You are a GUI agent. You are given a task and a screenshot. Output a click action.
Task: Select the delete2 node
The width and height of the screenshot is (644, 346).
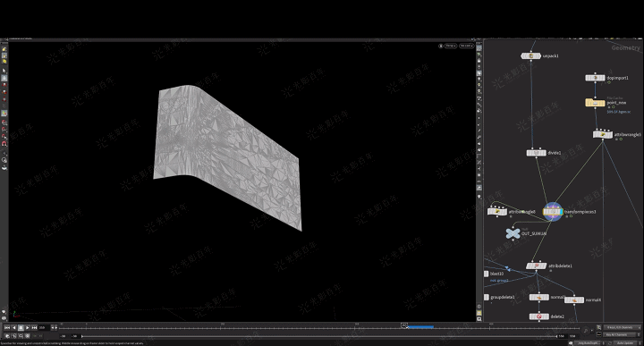click(x=539, y=316)
